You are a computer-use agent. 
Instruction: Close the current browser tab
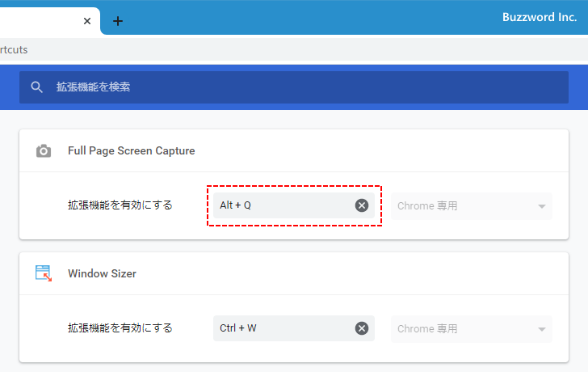pyautogui.click(x=87, y=21)
